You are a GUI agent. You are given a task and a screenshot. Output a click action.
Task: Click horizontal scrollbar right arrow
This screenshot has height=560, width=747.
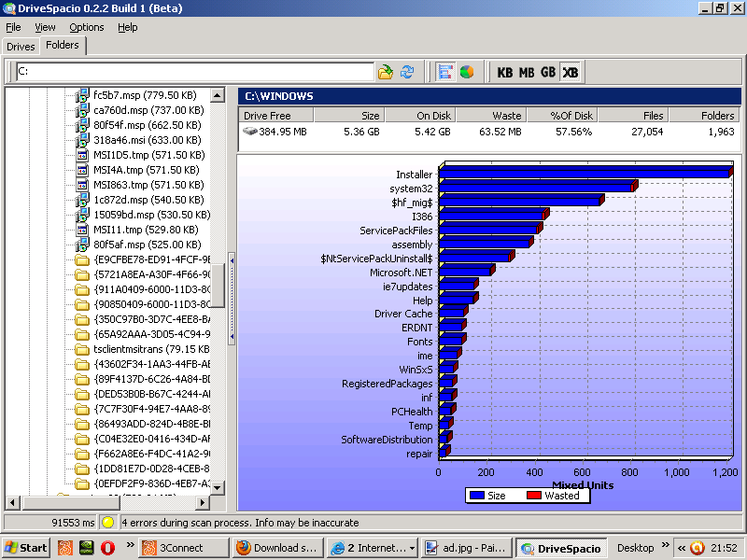click(x=203, y=502)
